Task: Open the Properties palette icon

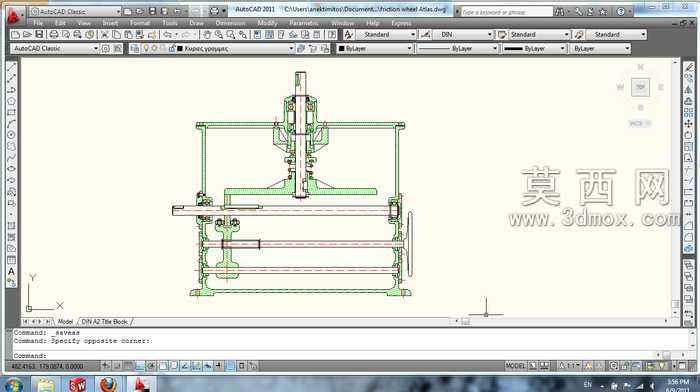Action: [258, 34]
